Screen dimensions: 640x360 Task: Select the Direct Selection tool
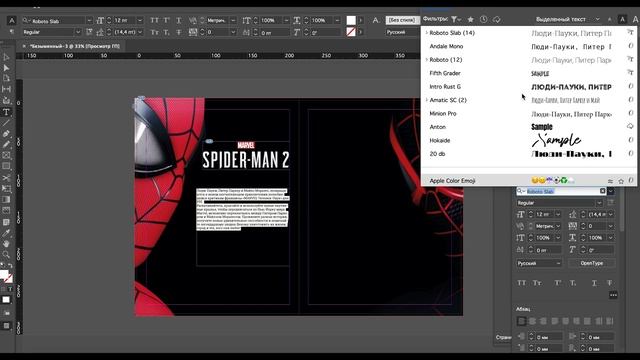[x=6, y=68]
